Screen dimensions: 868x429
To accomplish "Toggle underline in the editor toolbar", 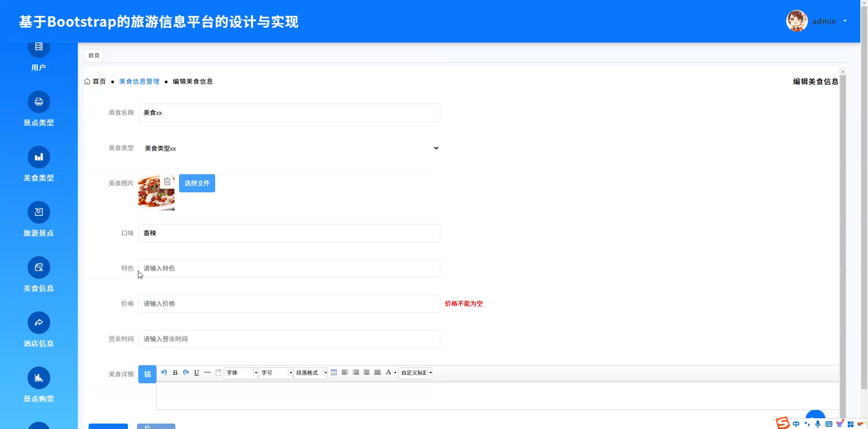I will pyautogui.click(x=197, y=372).
